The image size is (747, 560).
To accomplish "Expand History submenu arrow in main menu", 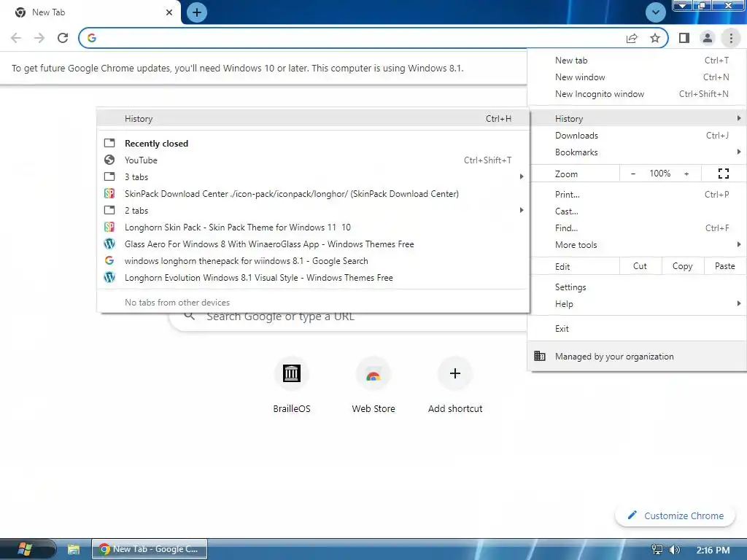I will (738, 118).
